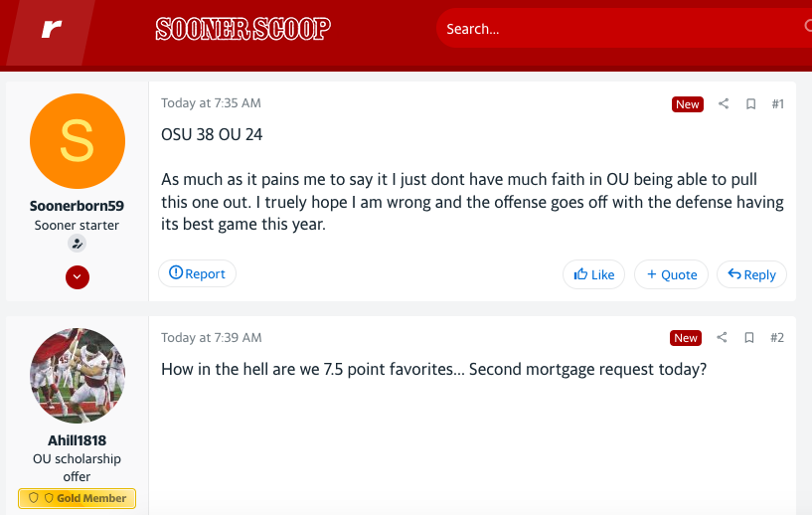The width and height of the screenshot is (812, 515).
Task: Open the #2 post permalink
Action: click(x=777, y=337)
